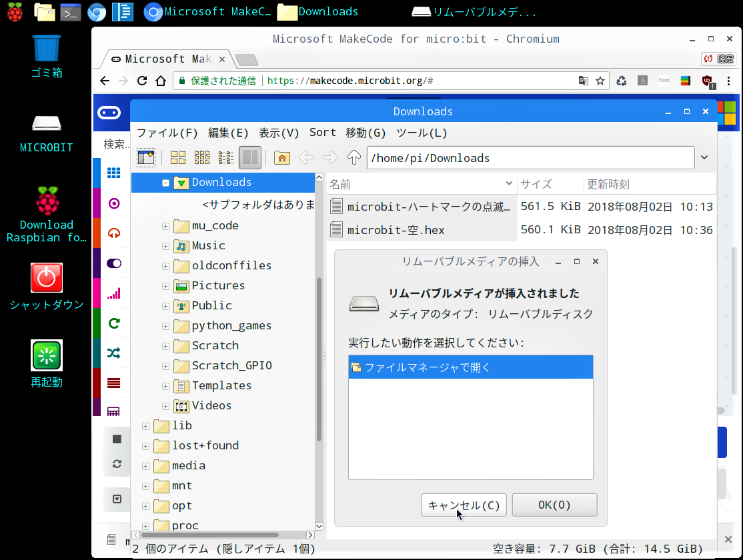Sort files by 更新時刻 column header
This screenshot has width=743, height=560.
[650, 184]
